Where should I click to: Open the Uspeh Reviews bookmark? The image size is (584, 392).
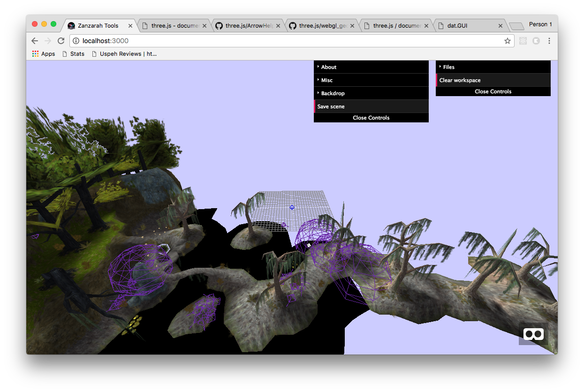click(x=124, y=54)
